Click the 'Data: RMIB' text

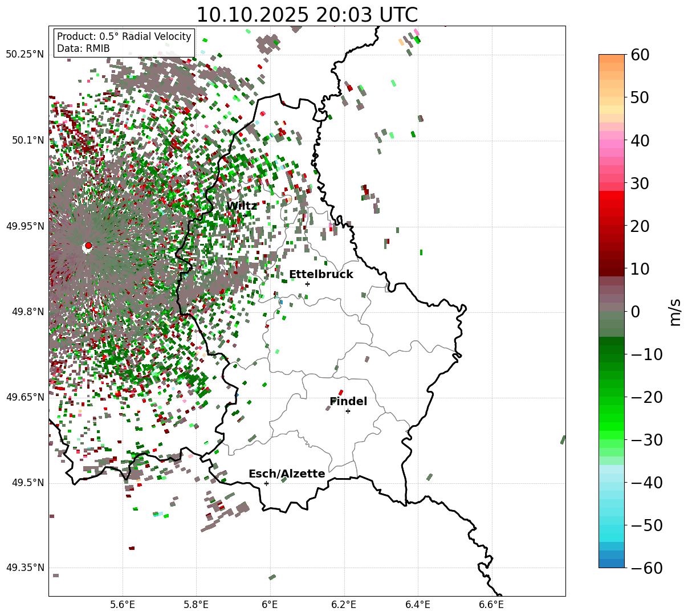coord(83,48)
